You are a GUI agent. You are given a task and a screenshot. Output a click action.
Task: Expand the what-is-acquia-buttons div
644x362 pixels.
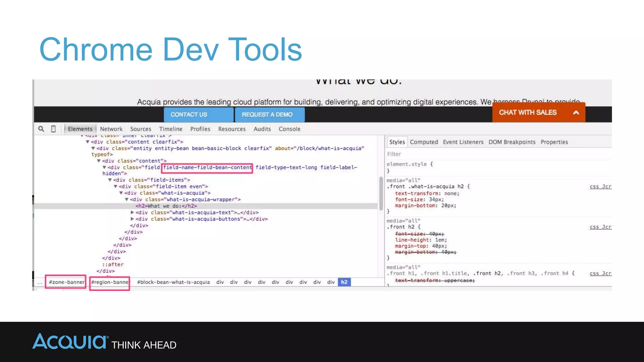pos(132,219)
